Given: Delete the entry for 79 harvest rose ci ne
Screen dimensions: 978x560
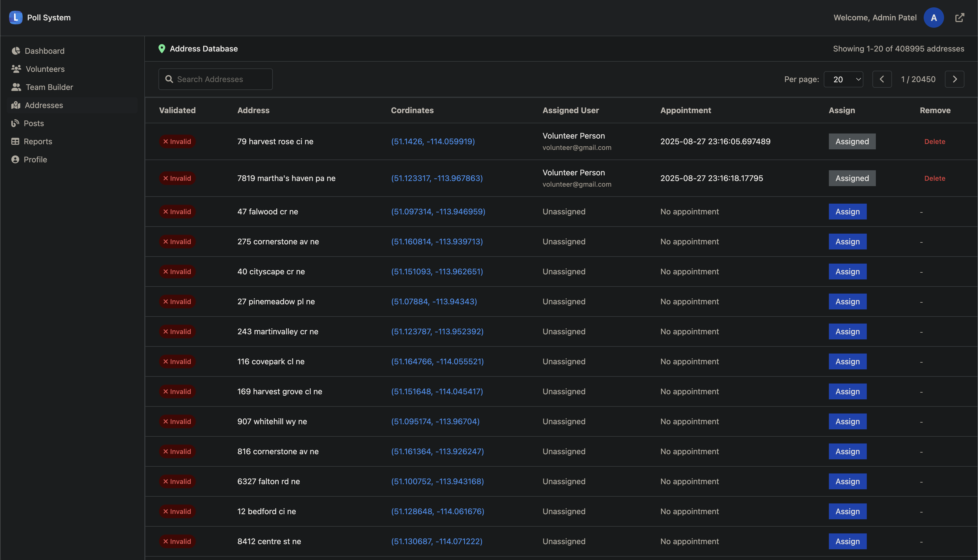Looking at the screenshot, I should (934, 141).
